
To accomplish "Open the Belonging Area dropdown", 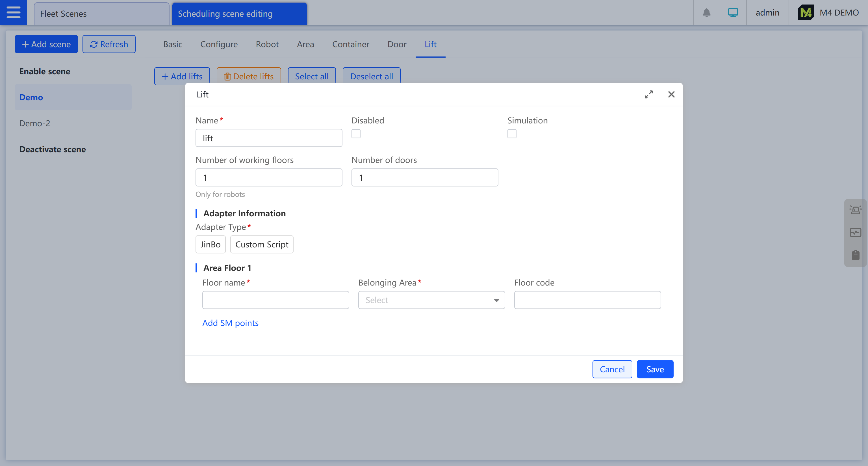I will (x=431, y=300).
